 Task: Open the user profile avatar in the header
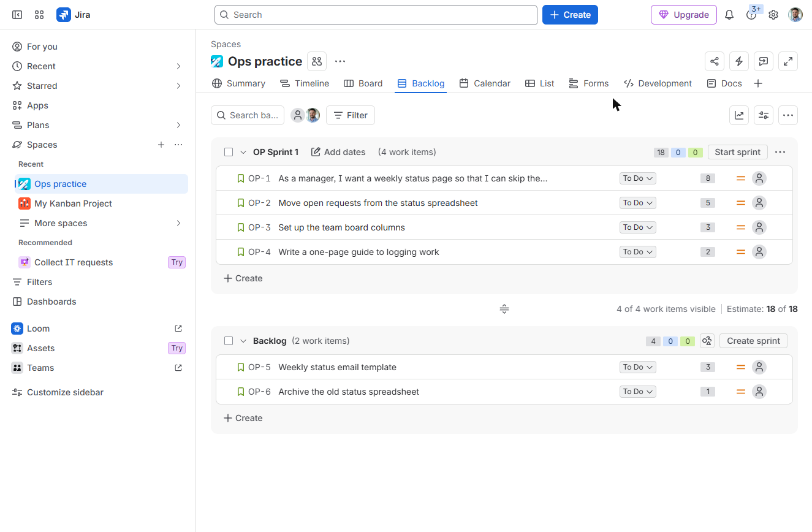pyautogui.click(x=795, y=15)
